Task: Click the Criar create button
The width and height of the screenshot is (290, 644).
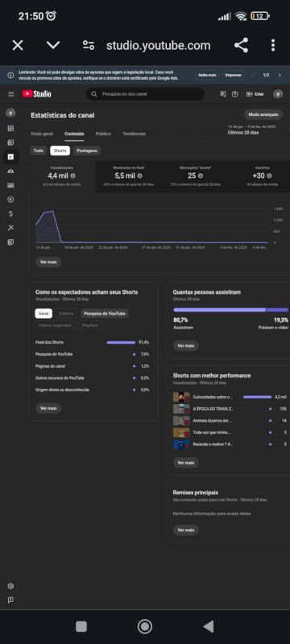Action: point(255,94)
